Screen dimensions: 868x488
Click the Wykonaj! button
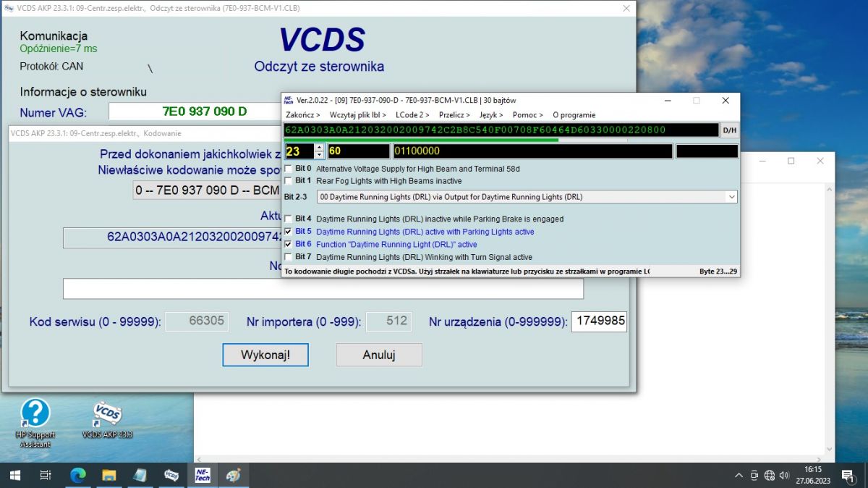[265, 355]
